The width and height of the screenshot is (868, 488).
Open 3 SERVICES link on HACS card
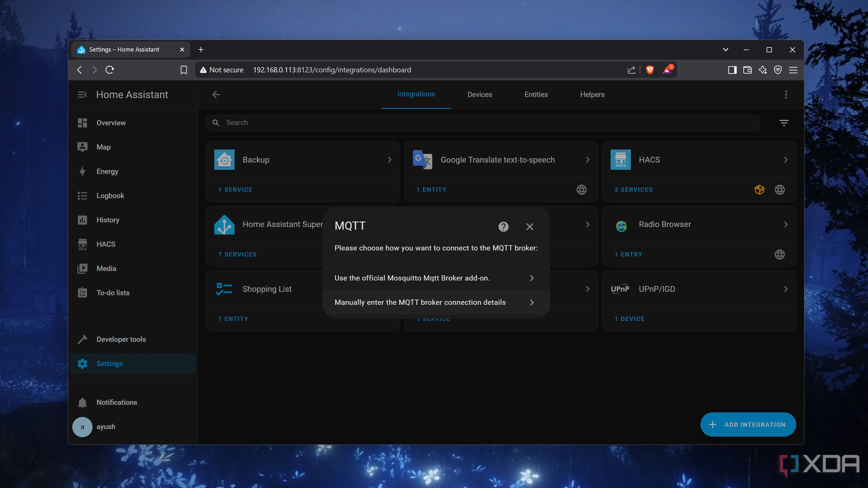633,190
